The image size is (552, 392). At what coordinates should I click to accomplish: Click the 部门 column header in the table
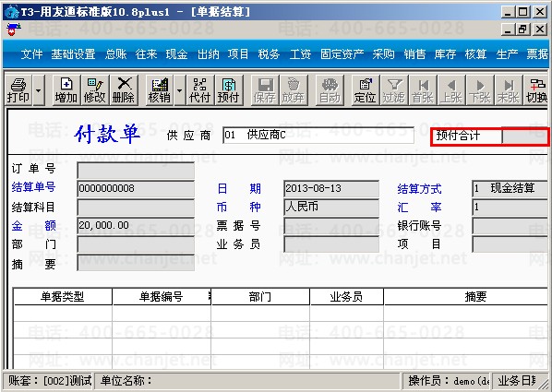coord(260,297)
